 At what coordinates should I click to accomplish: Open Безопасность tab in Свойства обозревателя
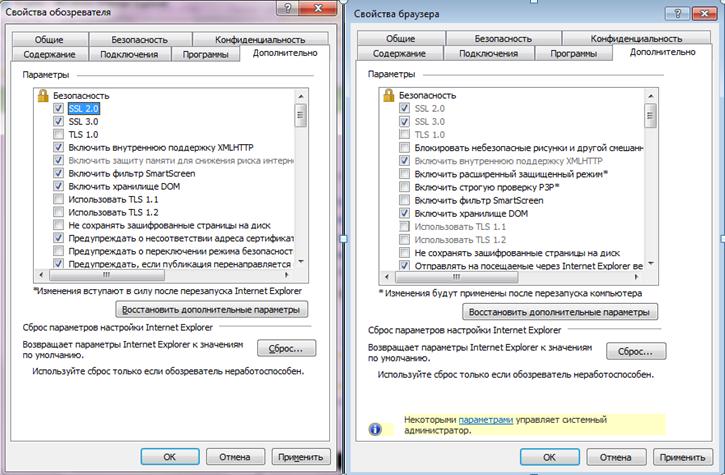(x=140, y=39)
